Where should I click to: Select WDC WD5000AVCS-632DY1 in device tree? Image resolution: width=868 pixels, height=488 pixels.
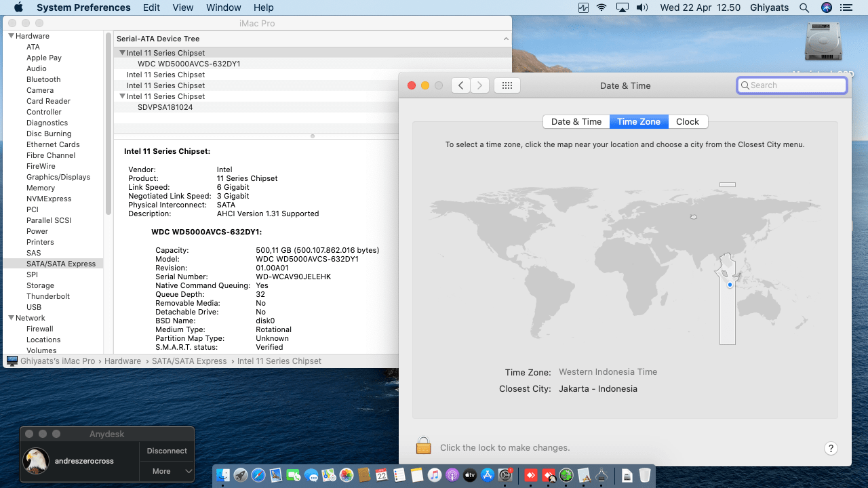pyautogui.click(x=189, y=64)
